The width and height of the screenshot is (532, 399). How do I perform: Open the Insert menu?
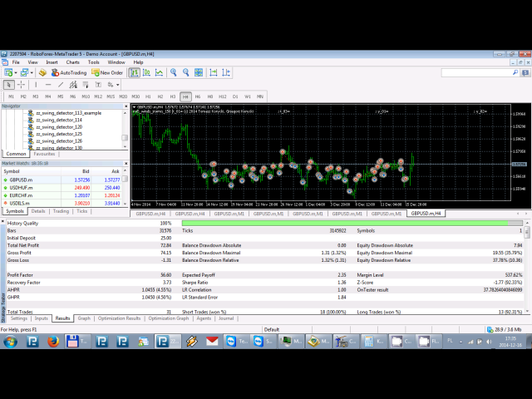pyautogui.click(x=52, y=62)
